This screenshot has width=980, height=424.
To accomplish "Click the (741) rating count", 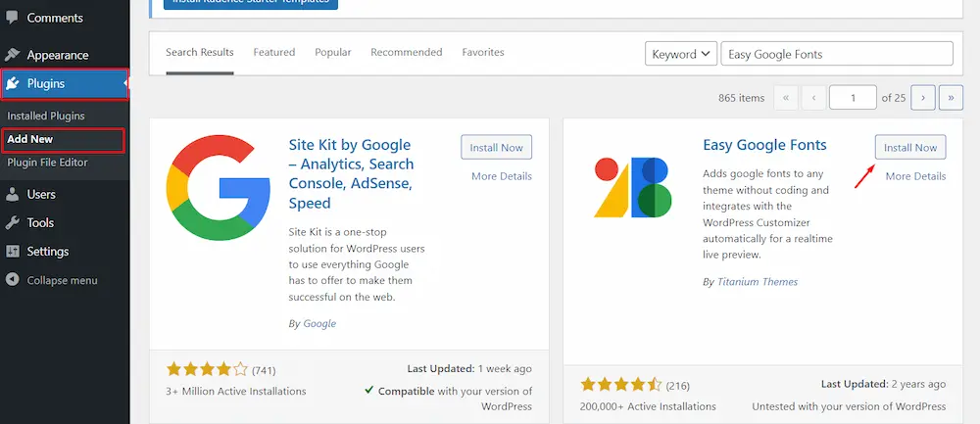I will 264,370.
